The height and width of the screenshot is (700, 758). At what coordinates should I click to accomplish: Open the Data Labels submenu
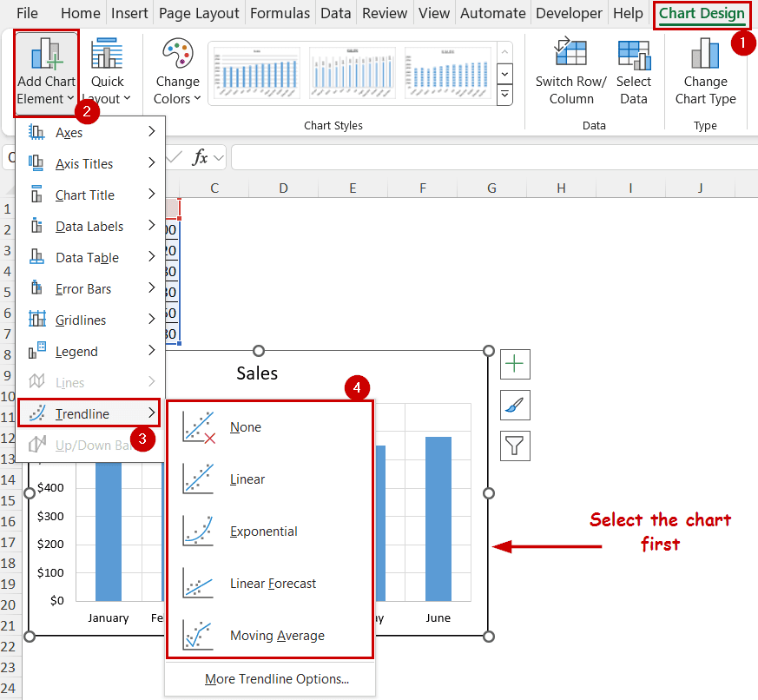coord(91,226)
